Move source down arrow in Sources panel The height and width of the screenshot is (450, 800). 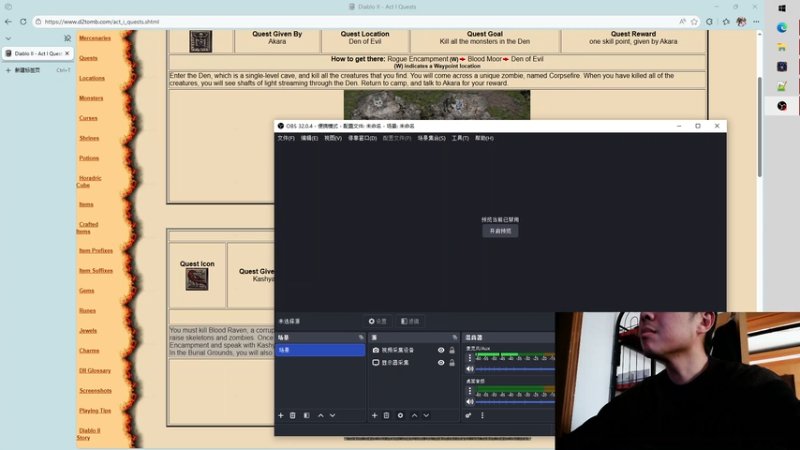(x=426, y=415)
